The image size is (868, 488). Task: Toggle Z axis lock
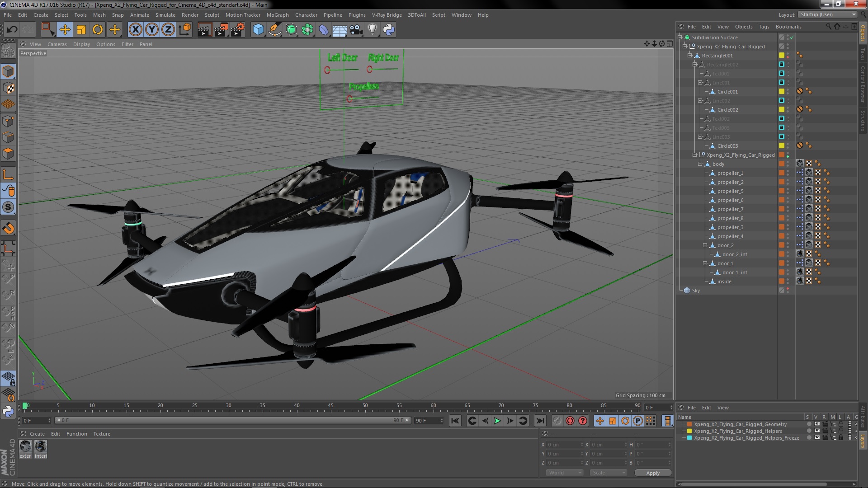pos(168,30)
